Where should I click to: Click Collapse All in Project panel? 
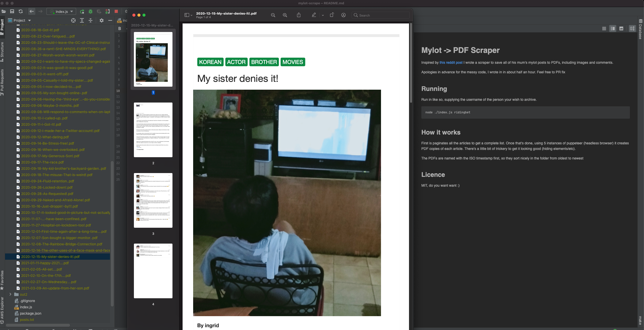(91, 20)
